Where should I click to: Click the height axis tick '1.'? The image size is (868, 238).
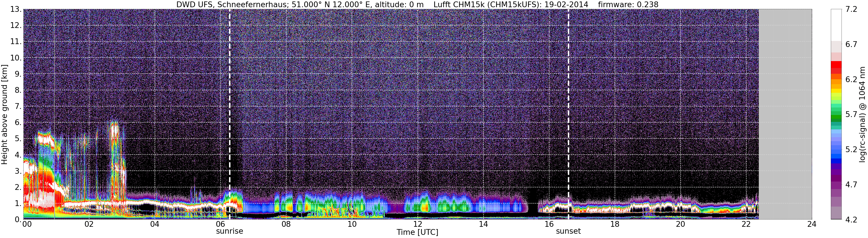[x=18, y=203]
